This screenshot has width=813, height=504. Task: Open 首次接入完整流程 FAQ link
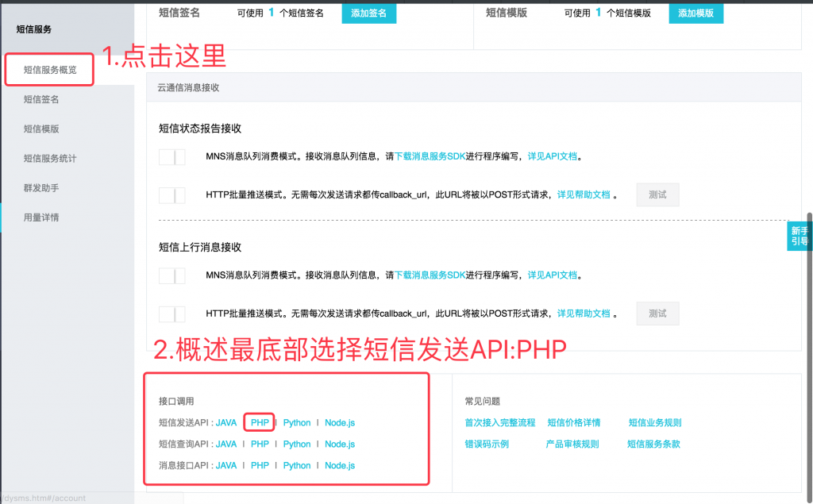click(x=499, y=422)
